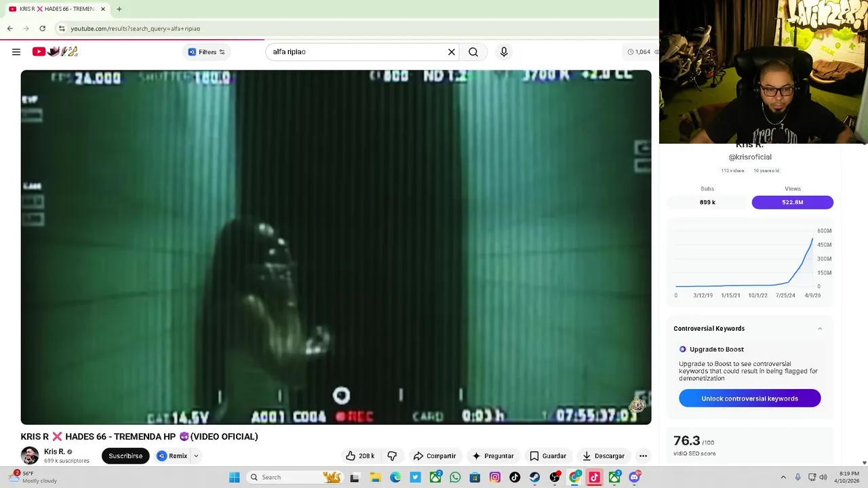
Task: Click the 699 k suscriptores text
Action: 66,461
